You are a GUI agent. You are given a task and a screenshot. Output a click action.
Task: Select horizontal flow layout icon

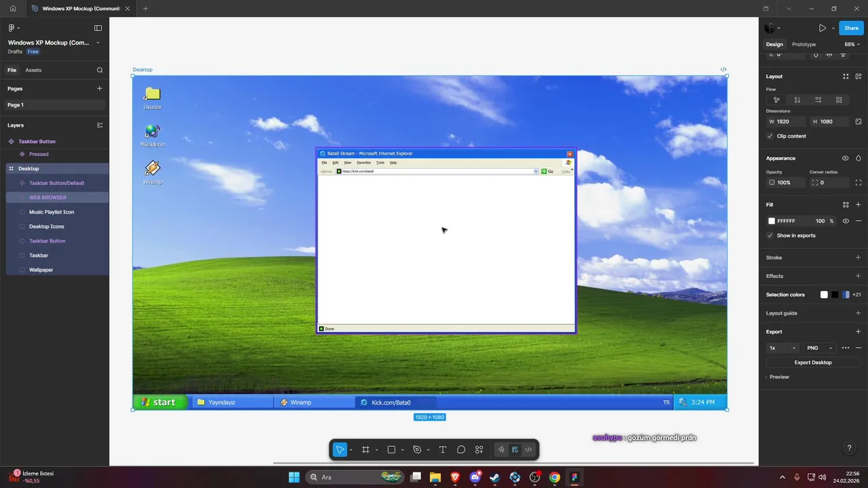(x=818, y=100)
